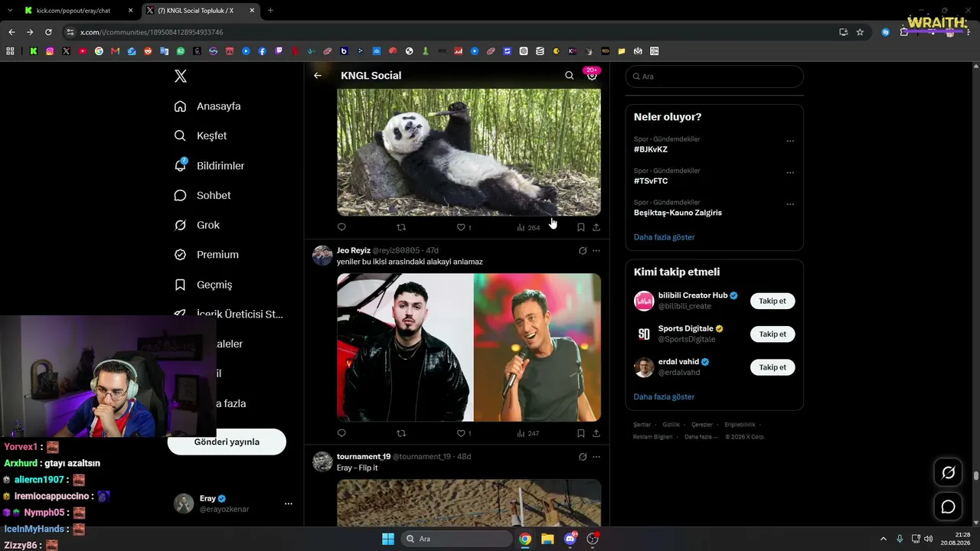Search within the KNGL Social community
980x551 pixels.
coord(569,75)
